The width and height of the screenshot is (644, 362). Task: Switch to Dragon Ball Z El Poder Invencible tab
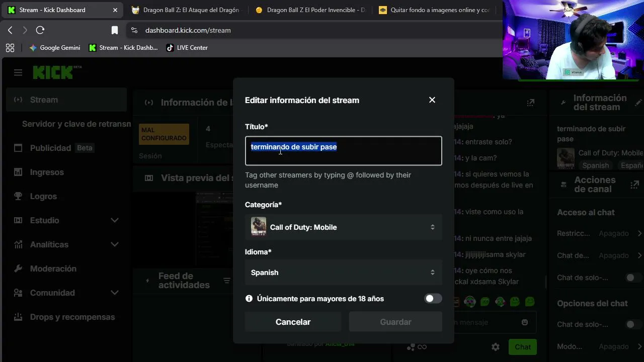click(311, 10)
